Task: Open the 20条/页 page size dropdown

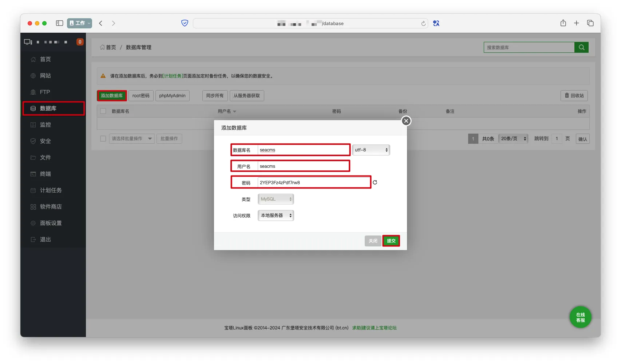Action: click(x=513, y=139)
